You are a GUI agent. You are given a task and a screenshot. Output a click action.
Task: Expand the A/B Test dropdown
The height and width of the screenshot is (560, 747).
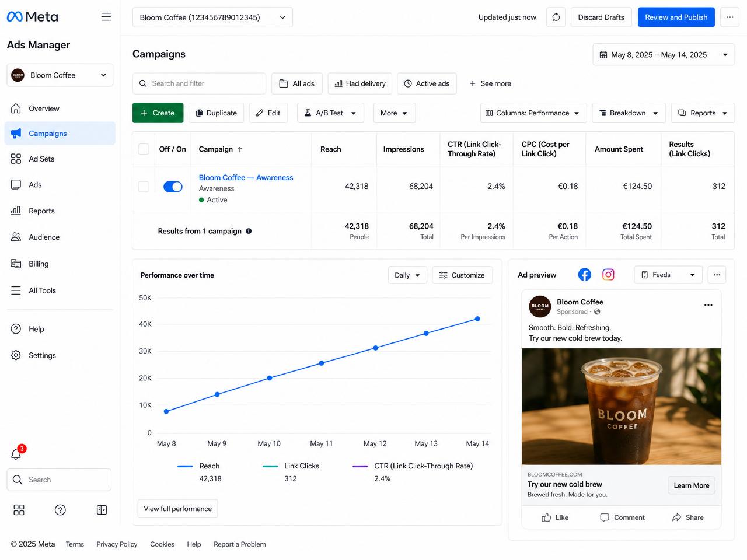330,113
